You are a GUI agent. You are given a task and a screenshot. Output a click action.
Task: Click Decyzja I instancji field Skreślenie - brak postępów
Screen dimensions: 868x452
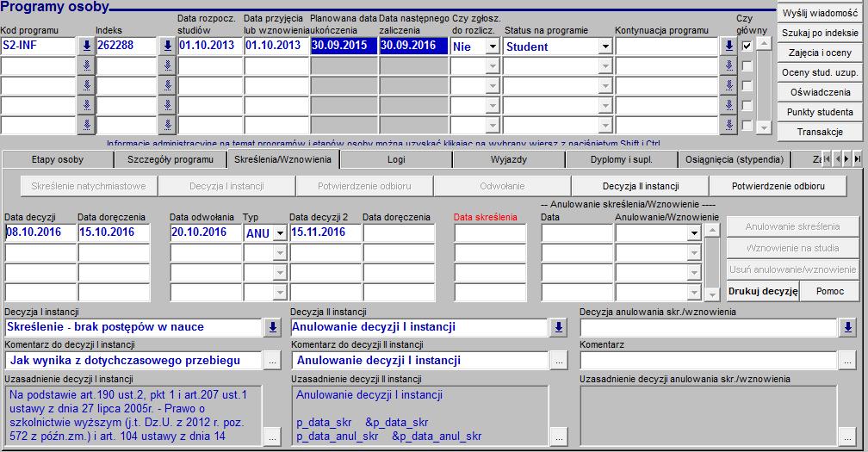(133, 327)
